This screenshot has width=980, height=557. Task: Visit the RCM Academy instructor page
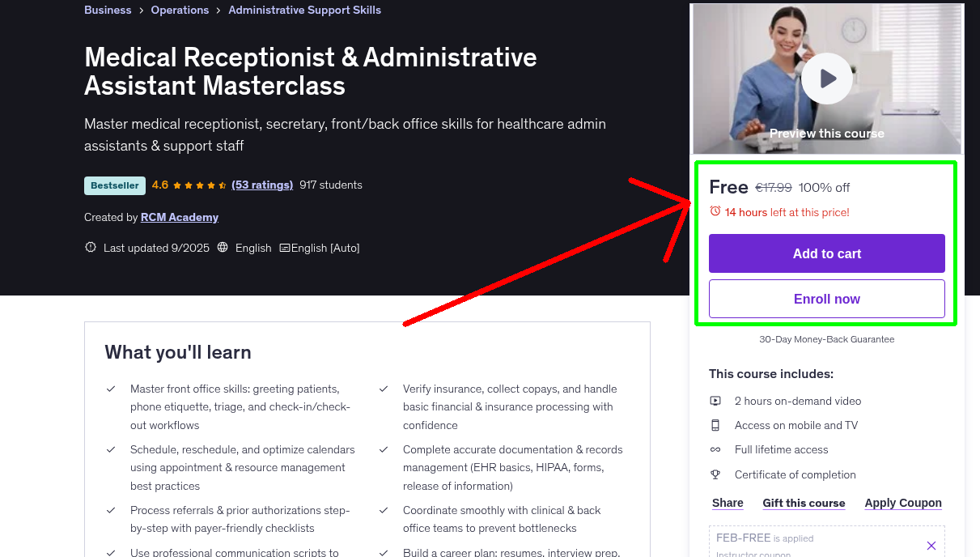pyautogui.click(x=179, y=216)
